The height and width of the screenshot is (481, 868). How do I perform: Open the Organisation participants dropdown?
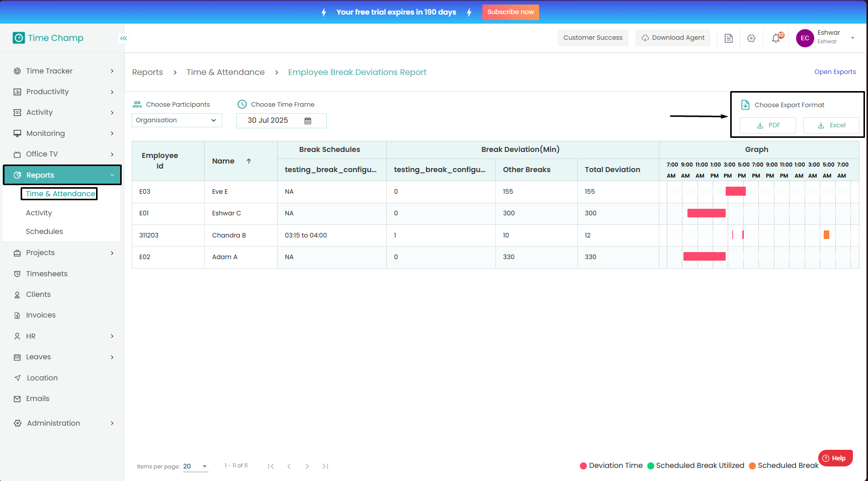pos(177,120)
